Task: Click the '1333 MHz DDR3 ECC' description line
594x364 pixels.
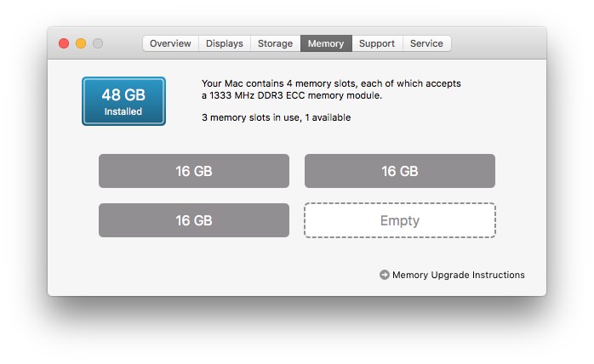Action: click(292, 95)
